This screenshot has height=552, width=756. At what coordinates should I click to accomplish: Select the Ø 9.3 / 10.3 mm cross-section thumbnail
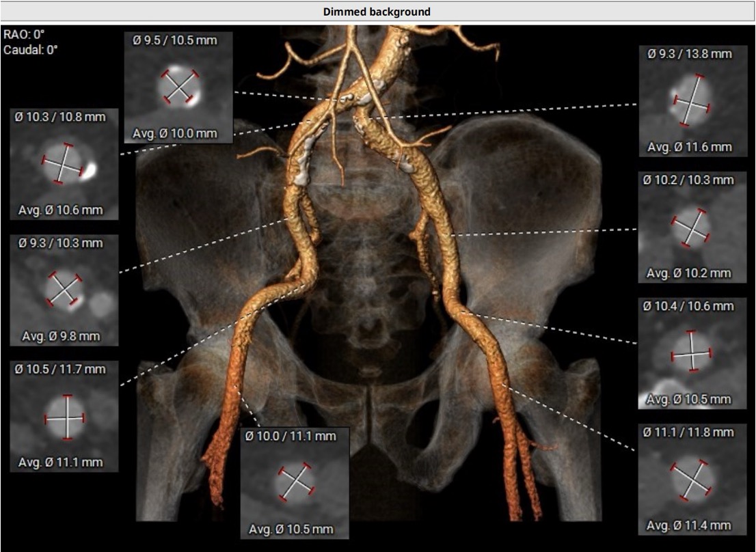tap(64, 289)
